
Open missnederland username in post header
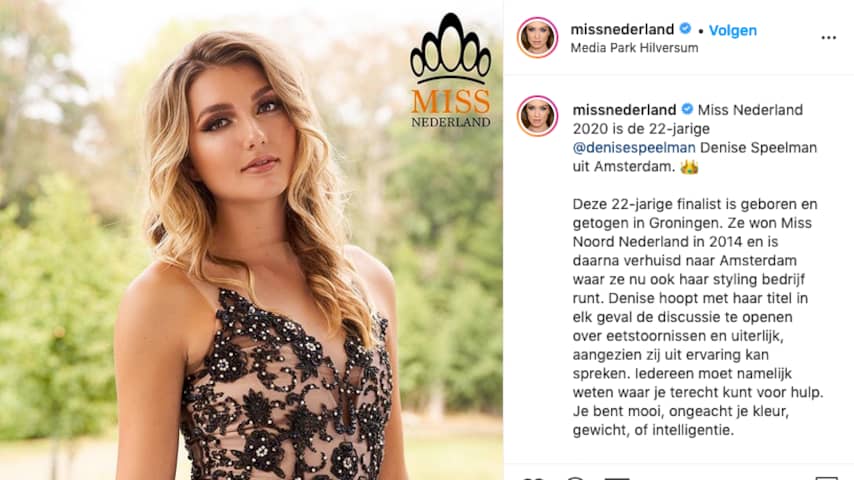622,29
